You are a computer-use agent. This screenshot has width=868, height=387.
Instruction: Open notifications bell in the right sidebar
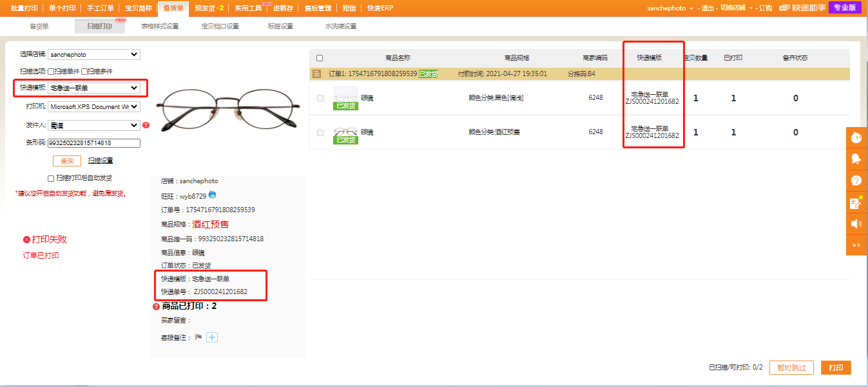click(x=856, y=159)
